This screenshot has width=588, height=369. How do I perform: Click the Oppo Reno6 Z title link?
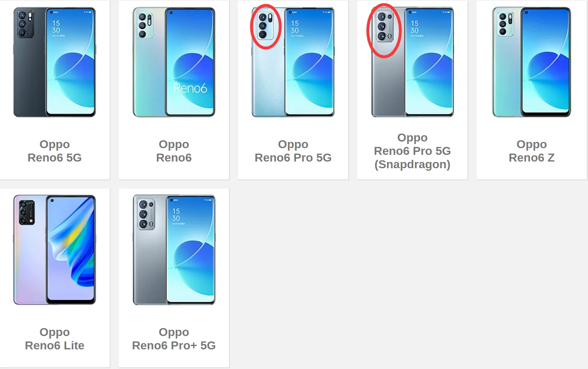532,151
